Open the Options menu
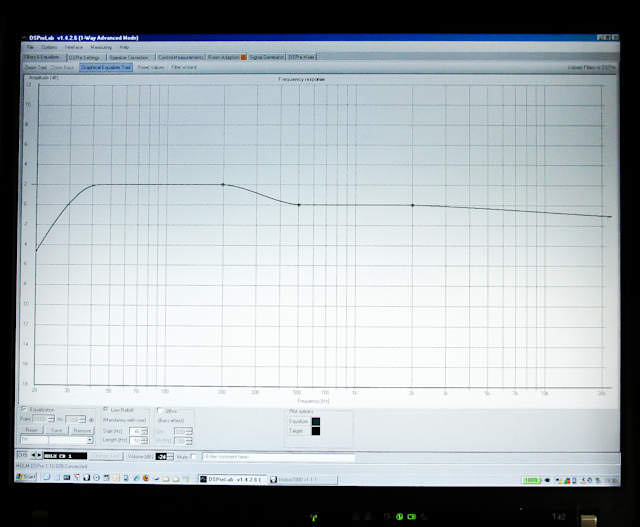Screen dimensions: 640x527 (49, 47)
